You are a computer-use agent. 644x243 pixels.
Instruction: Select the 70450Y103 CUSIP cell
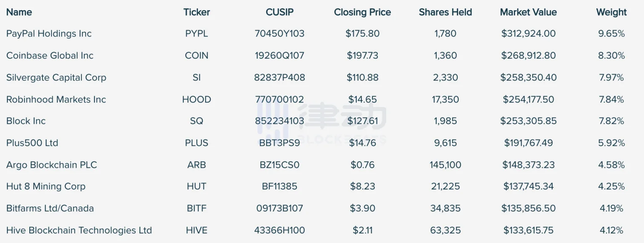[x=280, y=34]
